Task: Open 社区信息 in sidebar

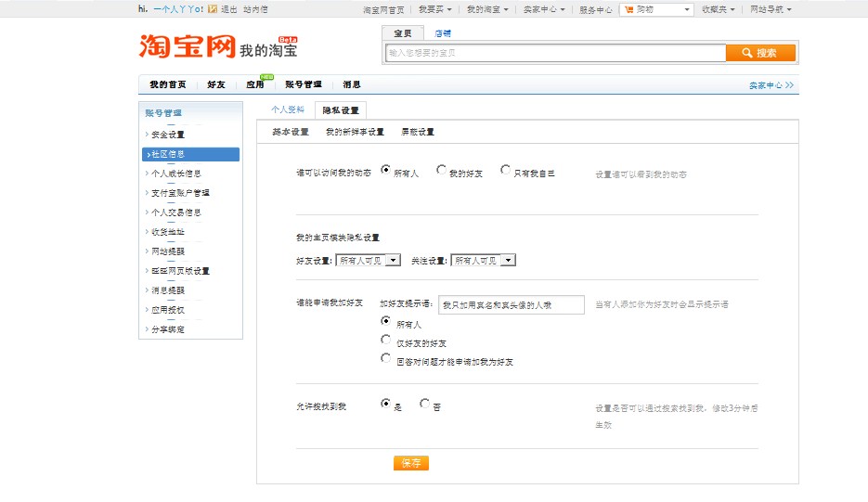Action: point(191,154)
